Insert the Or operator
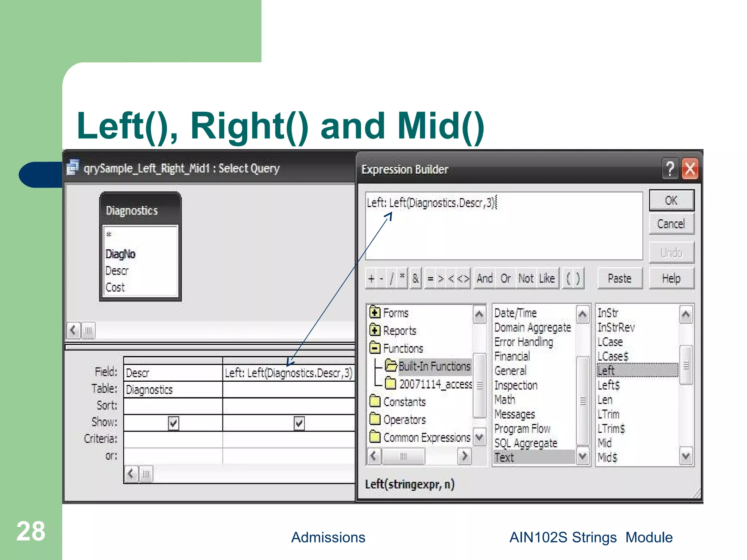747x560 pixels. point(506,279)
